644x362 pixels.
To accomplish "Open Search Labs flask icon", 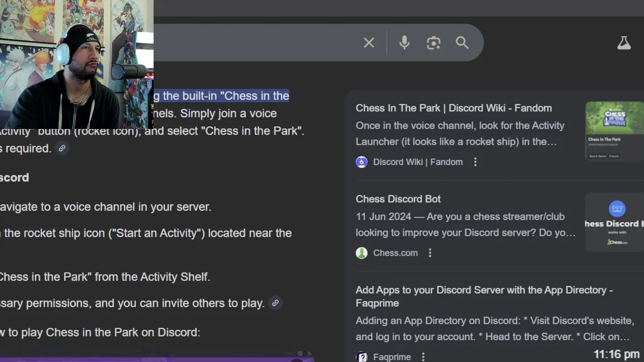I will pyautogui.click(x=624, y=43).
